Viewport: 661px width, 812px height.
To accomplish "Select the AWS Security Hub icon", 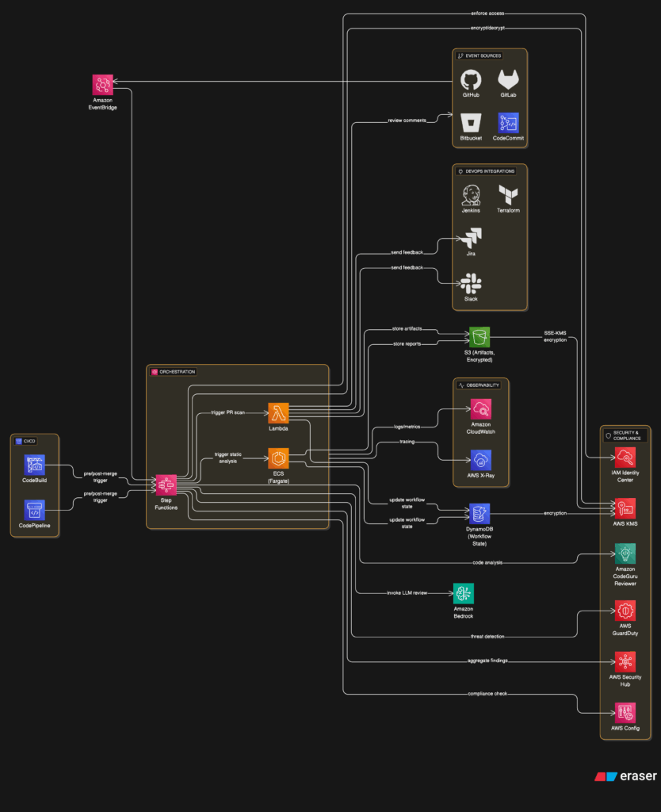I will (625, 662).
